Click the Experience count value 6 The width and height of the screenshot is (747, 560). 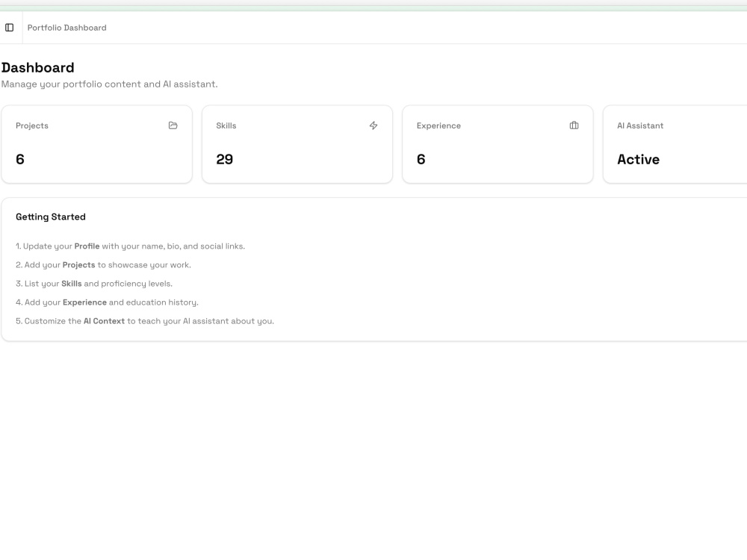tap(421, 159)
